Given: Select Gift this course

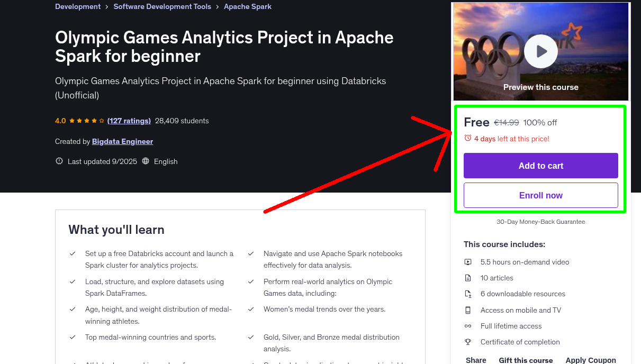Looking at the screenshot, I should coord(526,360).
